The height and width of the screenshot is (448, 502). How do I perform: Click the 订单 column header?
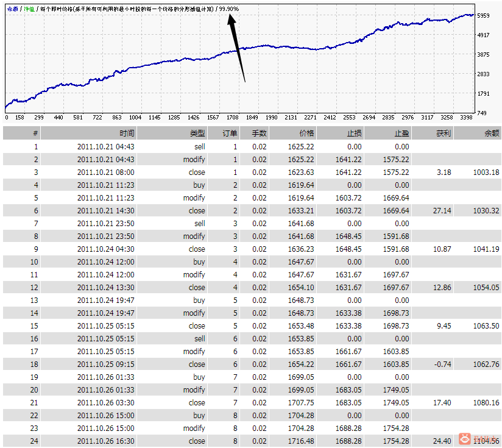(224, 133)
